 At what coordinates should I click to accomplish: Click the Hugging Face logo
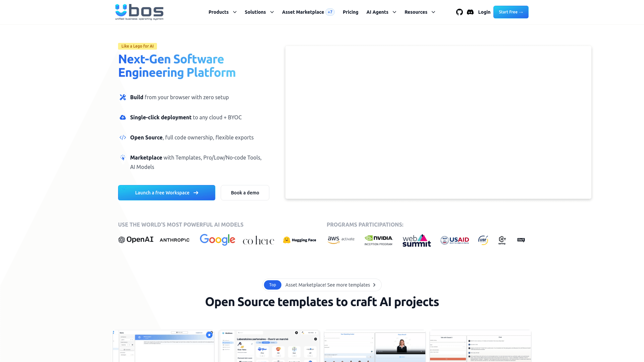pos(300,240)
